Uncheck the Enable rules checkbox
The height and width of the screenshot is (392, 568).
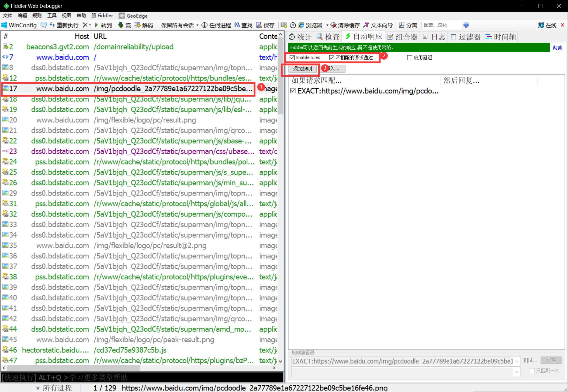(x=292, y=58)
